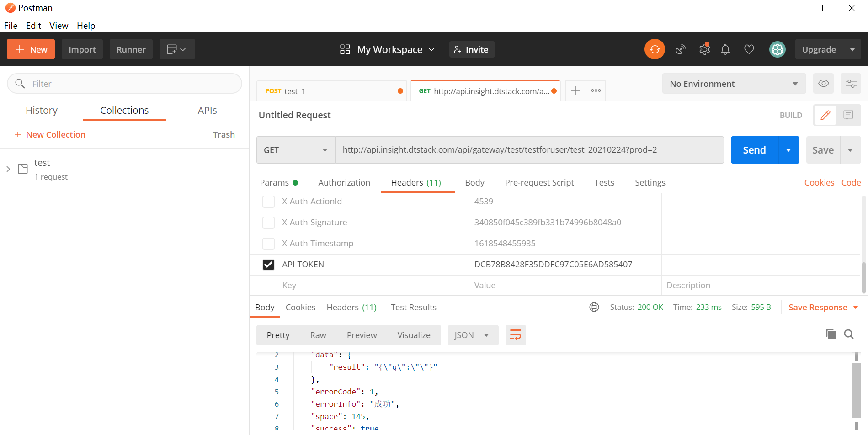Image resolution: width=868 pixels, height=435 pixels.
Task: Click the request URL input field
Action: [530, 150]
